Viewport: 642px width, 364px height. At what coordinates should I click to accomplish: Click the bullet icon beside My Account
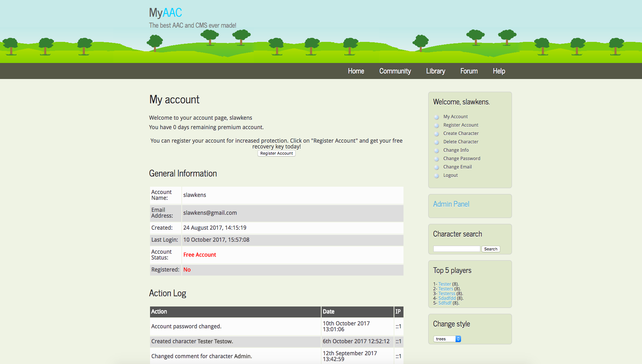tap(436, 117)
